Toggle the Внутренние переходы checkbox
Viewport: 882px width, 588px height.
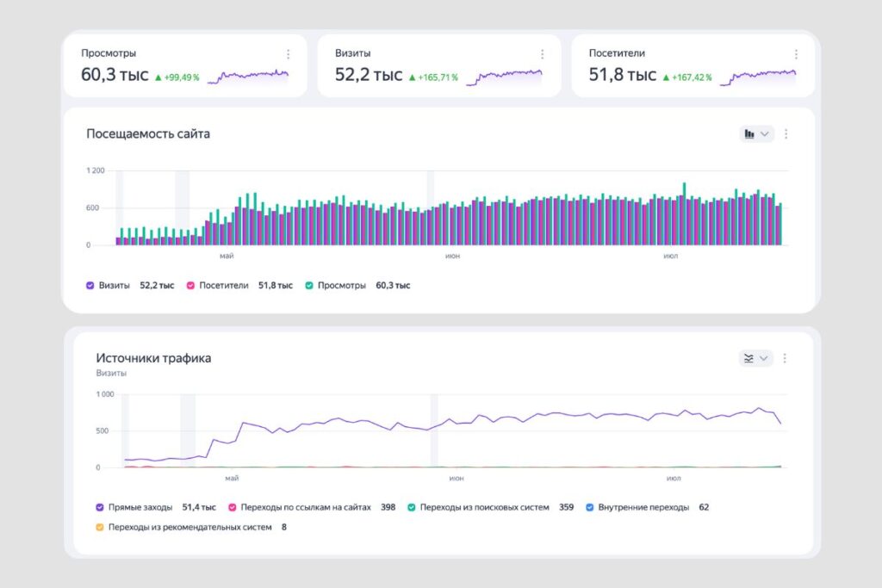(x=589, y=507)
